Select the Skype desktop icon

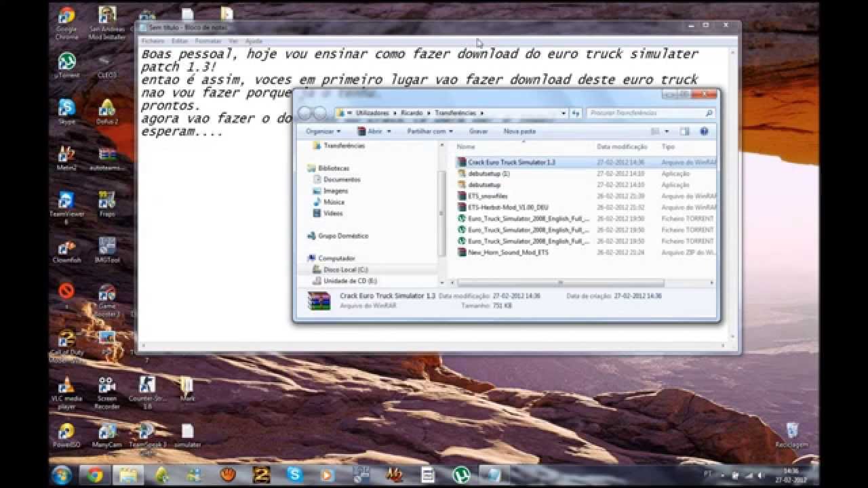(66, 112)
